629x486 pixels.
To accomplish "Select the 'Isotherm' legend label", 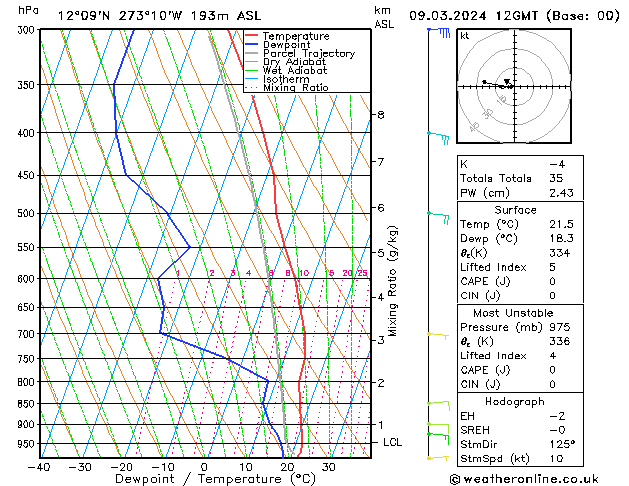I will coord(286,79).
